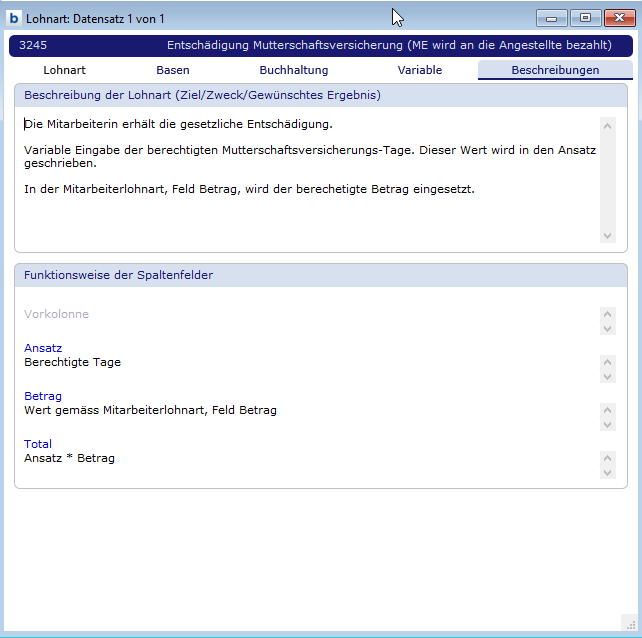Select the Beschreibungen tab
The height and width of the screenshot is (638, 642).
click(555, 70)
